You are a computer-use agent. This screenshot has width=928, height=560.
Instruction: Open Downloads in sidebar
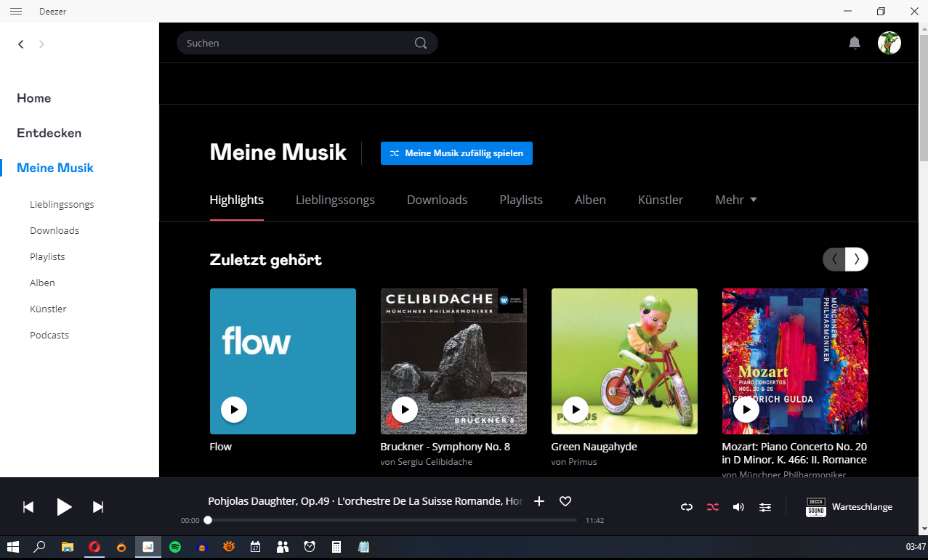pyautogui.click(x=55, y=230)
